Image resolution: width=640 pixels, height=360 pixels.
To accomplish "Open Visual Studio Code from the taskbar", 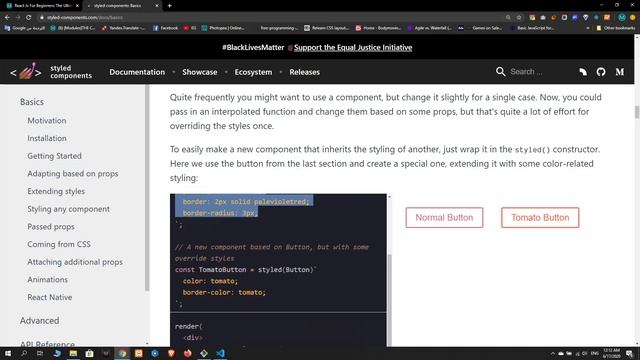I will point(220,353).
